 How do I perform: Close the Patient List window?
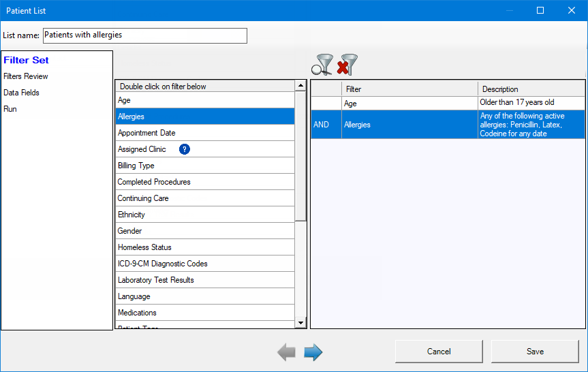coord(572,10)
